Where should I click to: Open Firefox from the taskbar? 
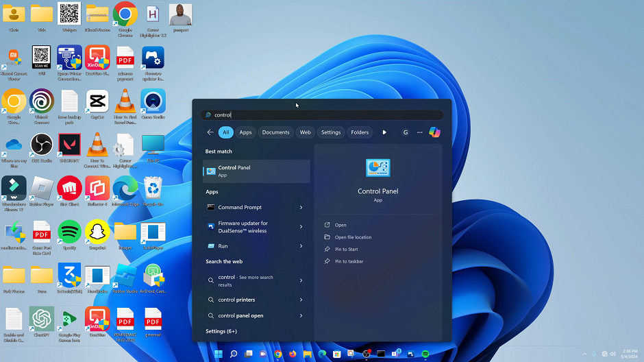click(293, 354)
